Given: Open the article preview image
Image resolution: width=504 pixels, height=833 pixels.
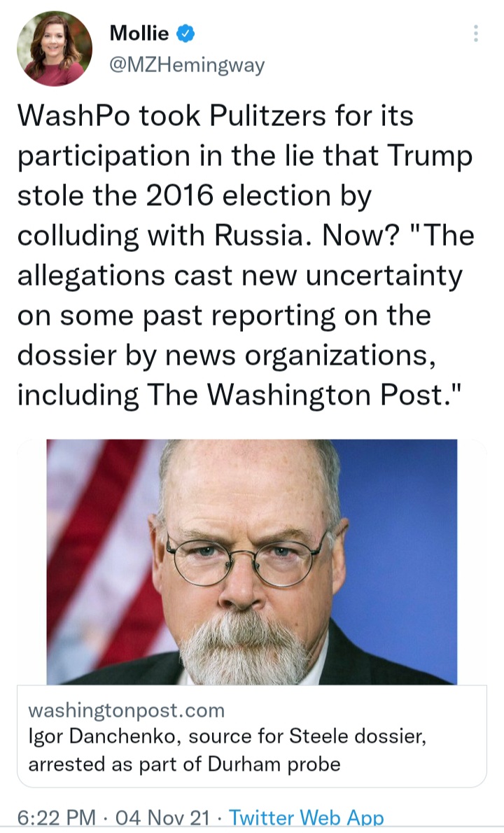Looking at the screenshot, I should point(252,562).
